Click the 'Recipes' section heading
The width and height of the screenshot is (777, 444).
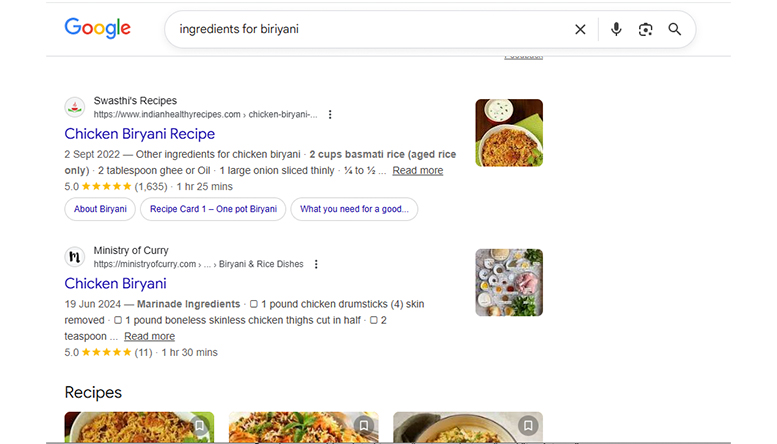coord(93,392)
